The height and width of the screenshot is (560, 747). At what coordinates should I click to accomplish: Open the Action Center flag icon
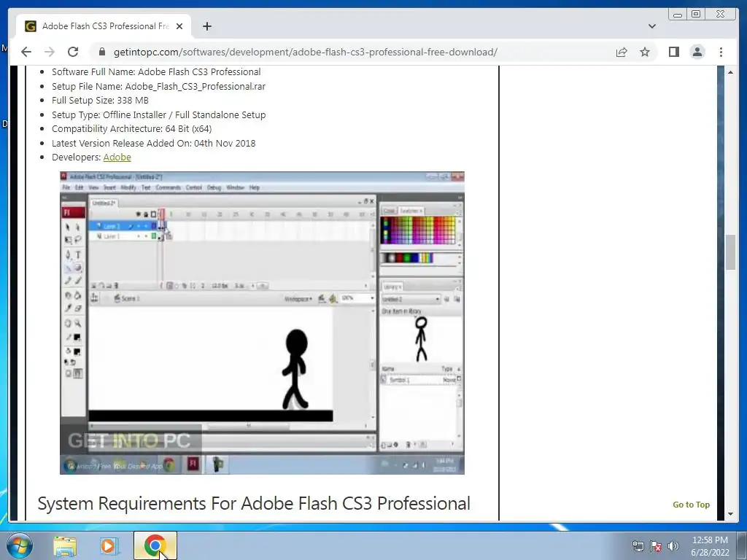tap(656, 546)
